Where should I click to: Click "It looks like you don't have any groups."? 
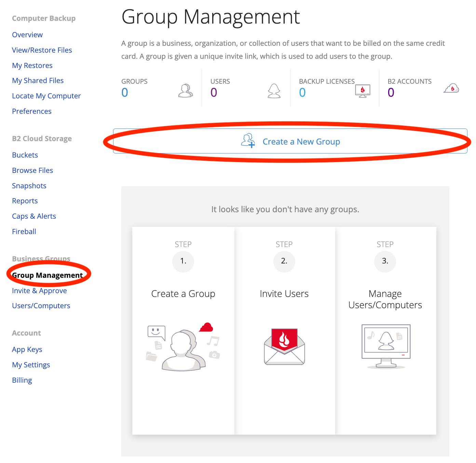point(285,209)
